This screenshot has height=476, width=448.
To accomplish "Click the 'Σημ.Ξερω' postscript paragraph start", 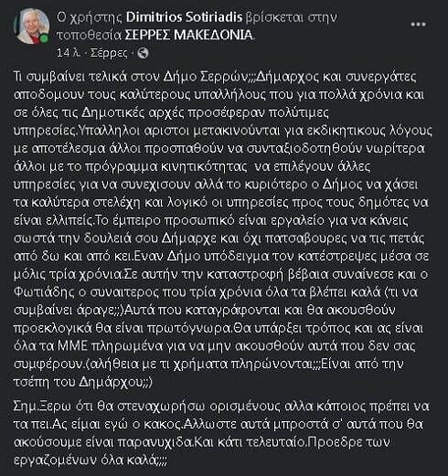I will pos(42,407).
